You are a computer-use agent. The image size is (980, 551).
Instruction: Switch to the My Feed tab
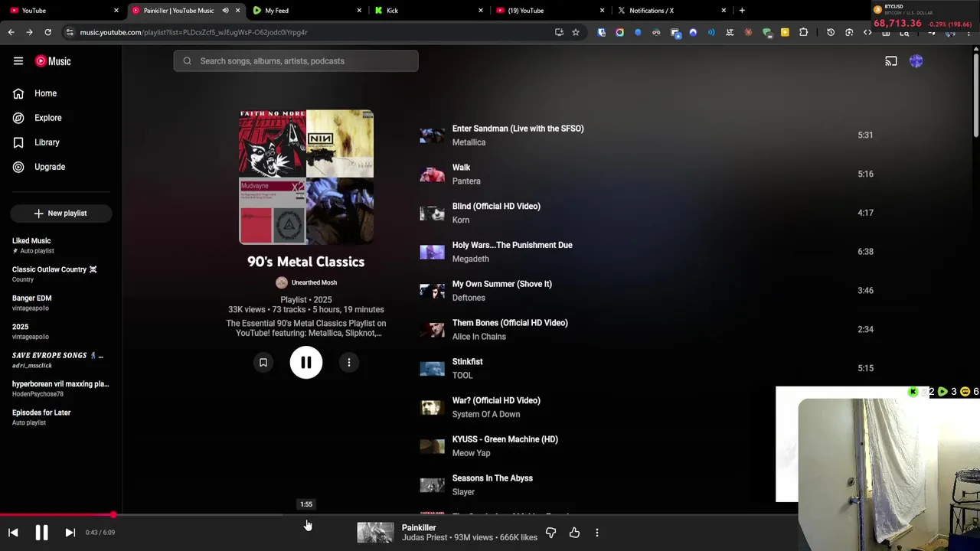click(306, 11)
